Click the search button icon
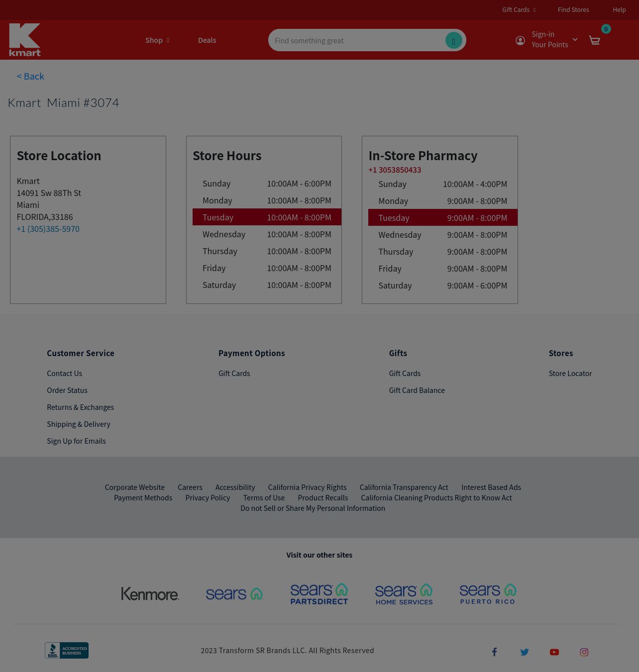The height and width of the screenshot is (672, 639). (453, 40)
